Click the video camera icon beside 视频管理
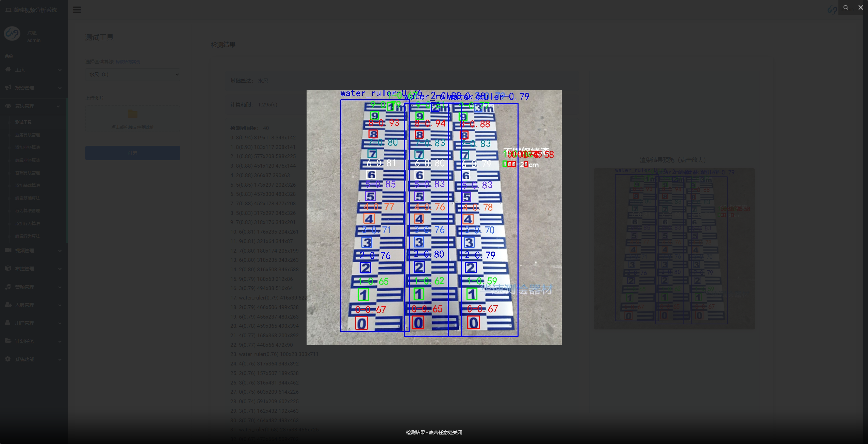This screenshot has width=868, height=444. coord(8,250)
